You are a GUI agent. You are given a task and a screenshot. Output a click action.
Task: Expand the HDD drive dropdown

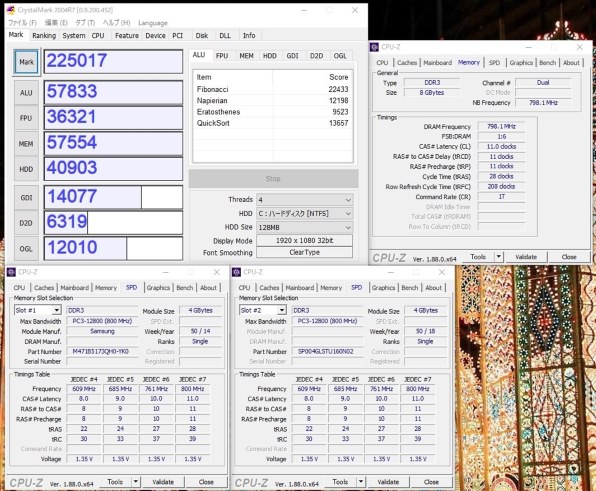pyautogui.click(x=305, y=214)
